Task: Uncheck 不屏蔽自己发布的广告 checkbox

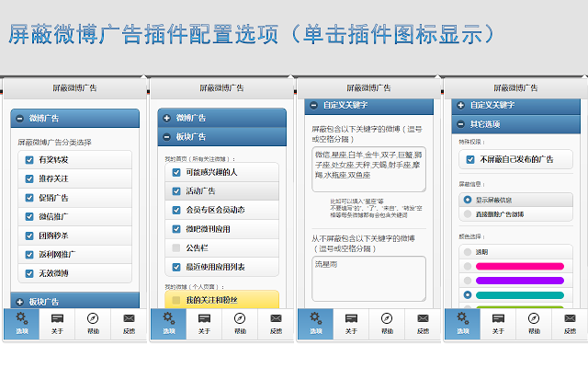Action: (470, 159)
